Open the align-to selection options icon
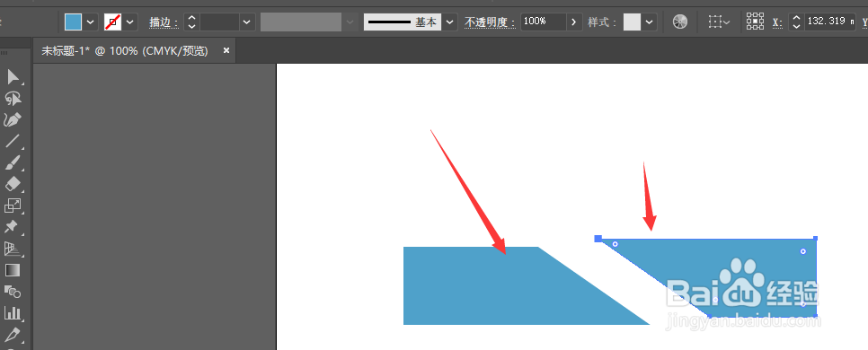Viewport: 868px width, 350px height. 719,22
